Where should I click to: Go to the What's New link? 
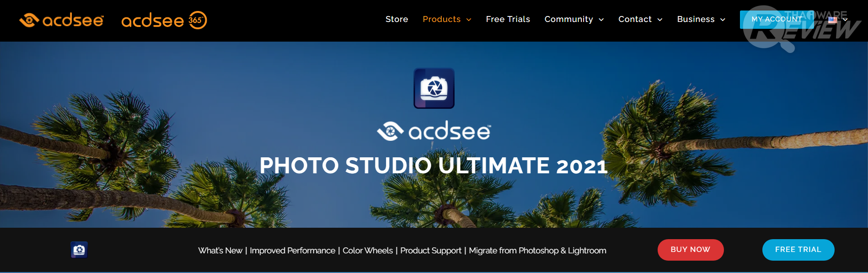220,251
